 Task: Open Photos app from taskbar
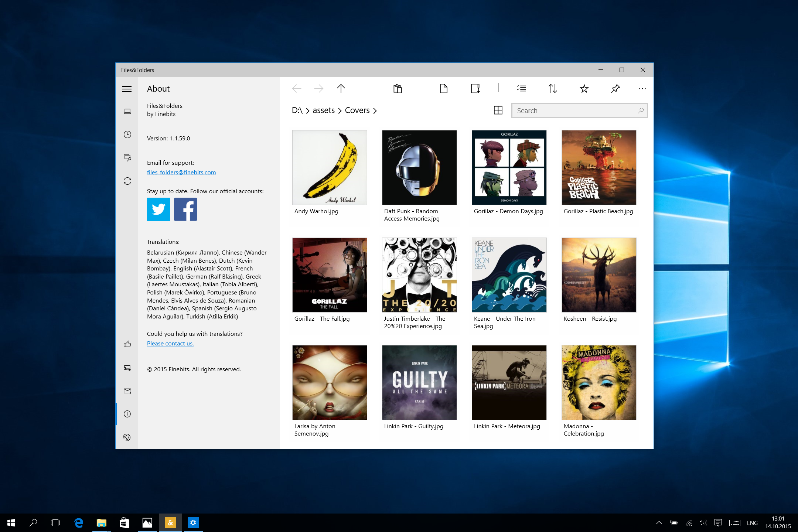pos(147,523)
